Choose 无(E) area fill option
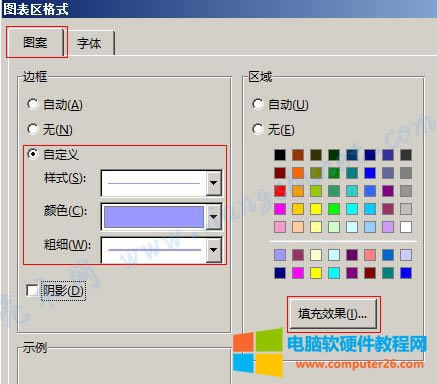The height and width of the screenshot is (384, 437). click(x=258, y=129)
